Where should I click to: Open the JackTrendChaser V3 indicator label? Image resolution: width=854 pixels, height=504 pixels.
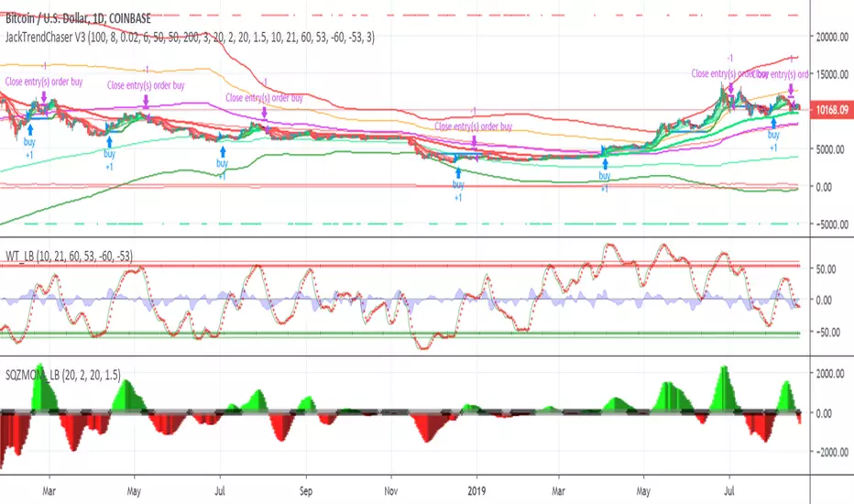coord(190,38)
